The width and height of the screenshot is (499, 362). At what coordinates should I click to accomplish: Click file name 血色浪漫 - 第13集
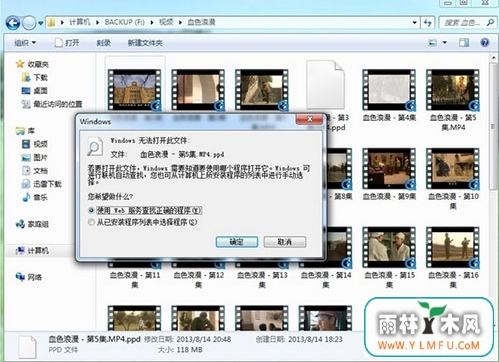point(262,280)
